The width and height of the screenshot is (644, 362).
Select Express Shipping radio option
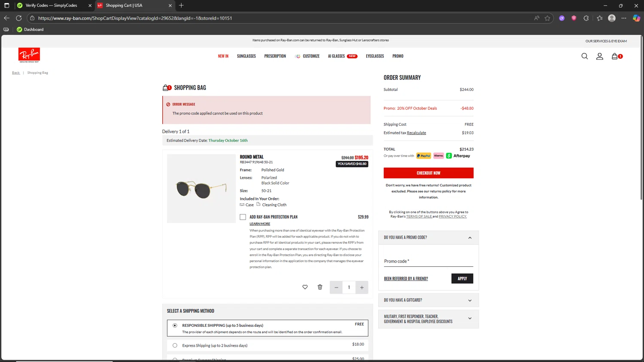(x=175, y=345)
